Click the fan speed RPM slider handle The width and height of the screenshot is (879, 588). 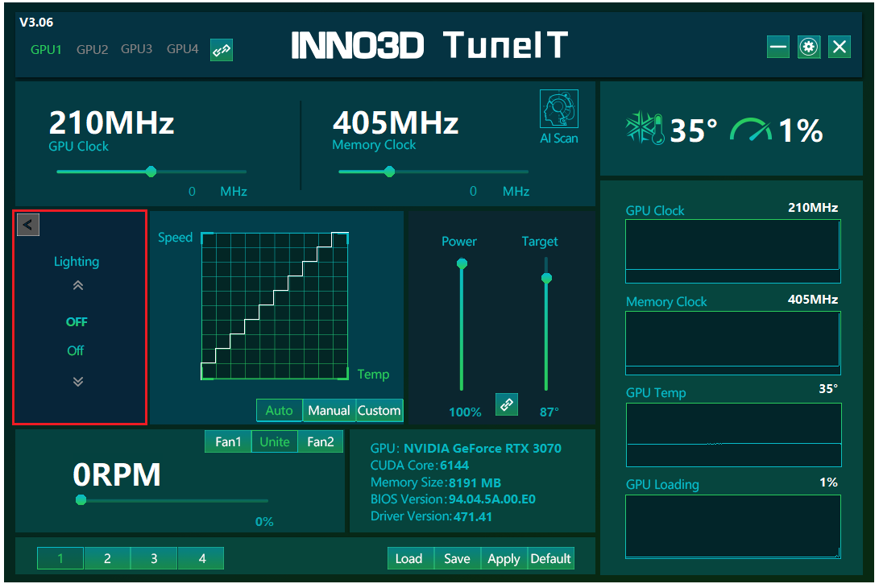[81, 500]
